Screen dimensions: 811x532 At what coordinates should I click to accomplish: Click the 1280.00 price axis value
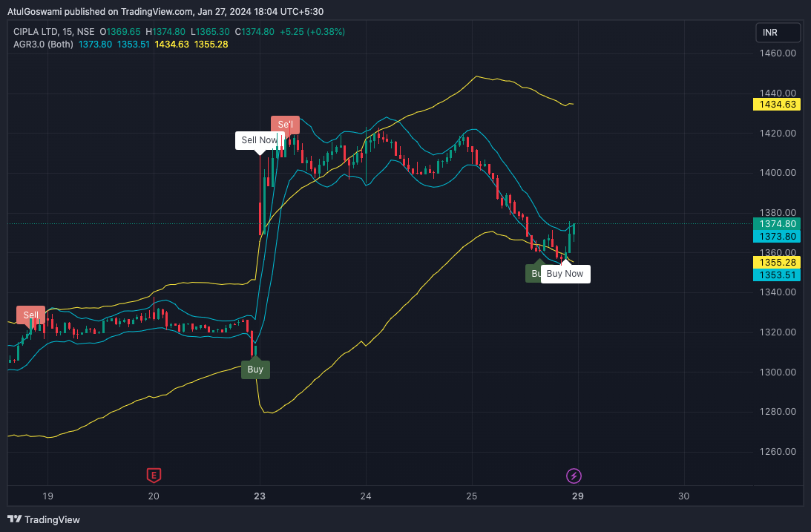tap(778, 412)
